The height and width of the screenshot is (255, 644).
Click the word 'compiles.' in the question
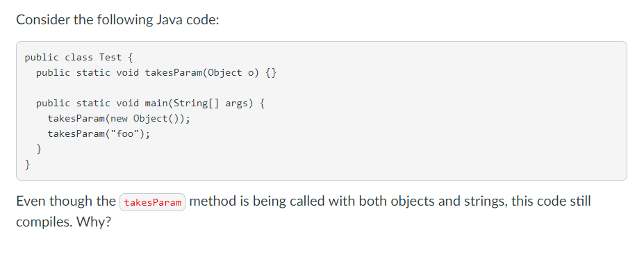(x=44, y=222)
